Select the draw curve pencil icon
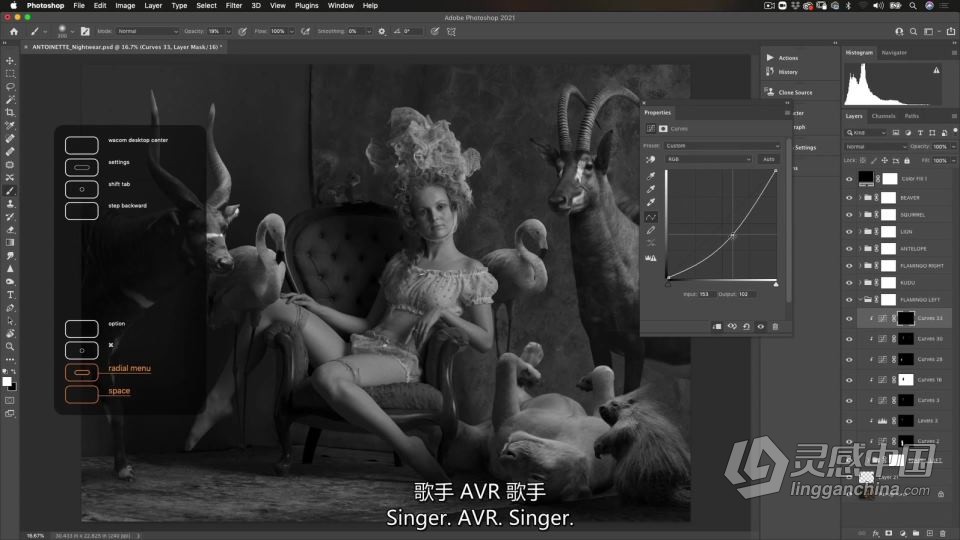 point(651,231)
